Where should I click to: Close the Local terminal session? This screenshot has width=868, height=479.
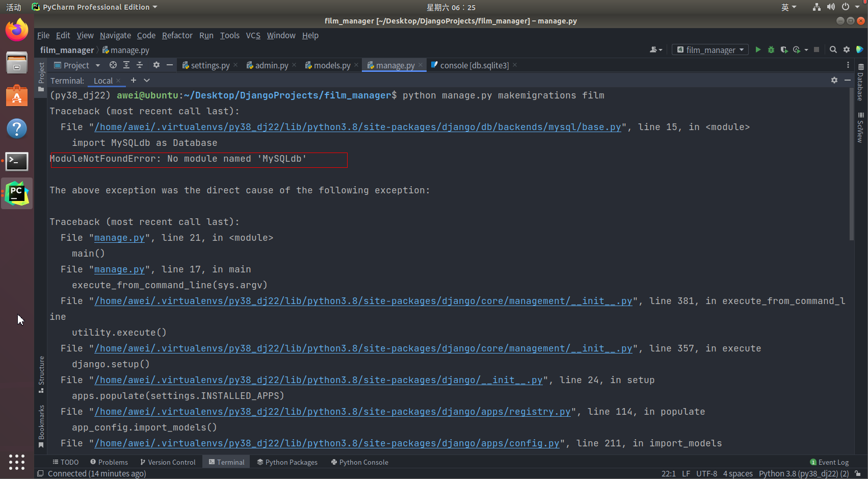(118, 81)
